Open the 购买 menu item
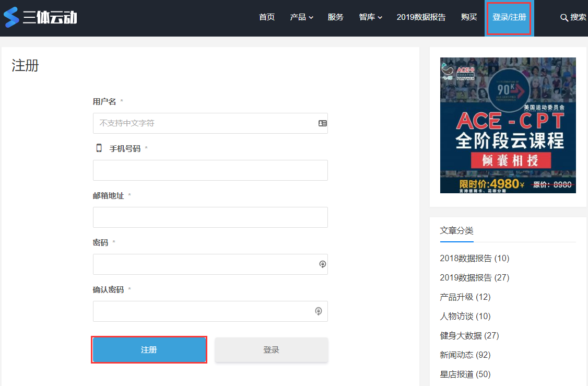Viewport: 588px width, 386px height. pos(469,17)
